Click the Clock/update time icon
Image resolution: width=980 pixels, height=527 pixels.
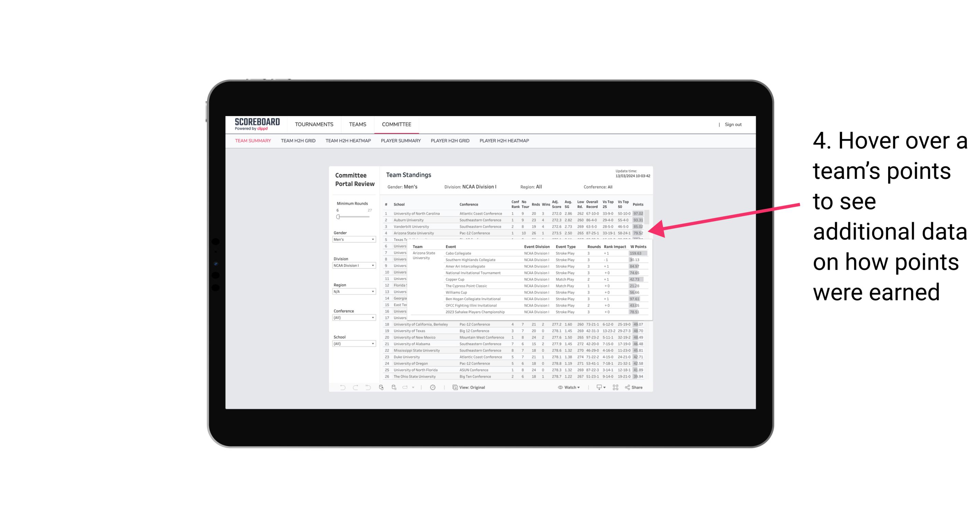434,387
